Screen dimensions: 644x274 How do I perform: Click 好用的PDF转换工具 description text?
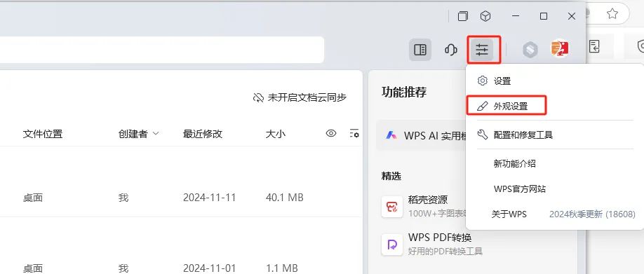tap(445, 251)
